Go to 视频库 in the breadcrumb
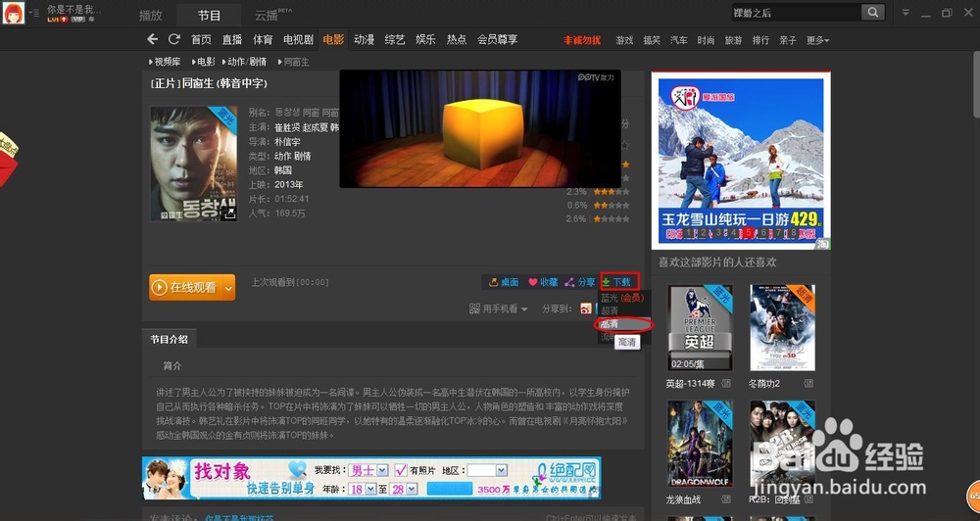Screen dimensions: 980x521 tap(166, 62)
